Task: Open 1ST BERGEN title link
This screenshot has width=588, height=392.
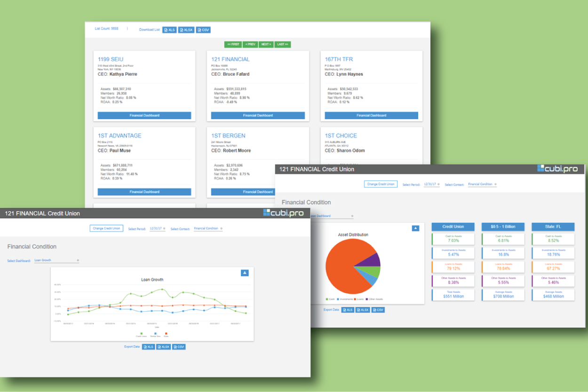Action: 229,136
